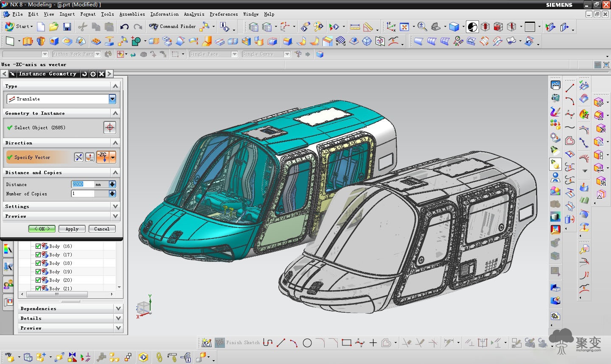This screenshot has width=611, height=364.
Task: Click the Reverse Direction icon
Action: click(79, 157)
